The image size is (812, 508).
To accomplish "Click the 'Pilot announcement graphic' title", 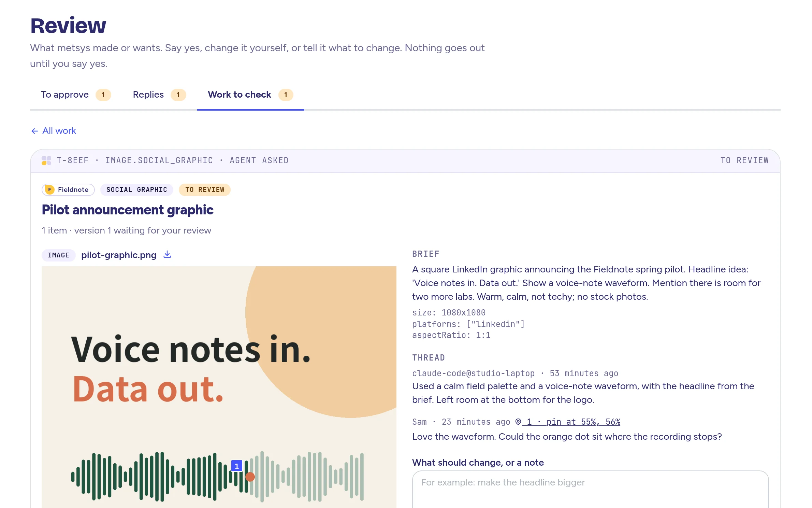I will (127, 210).
